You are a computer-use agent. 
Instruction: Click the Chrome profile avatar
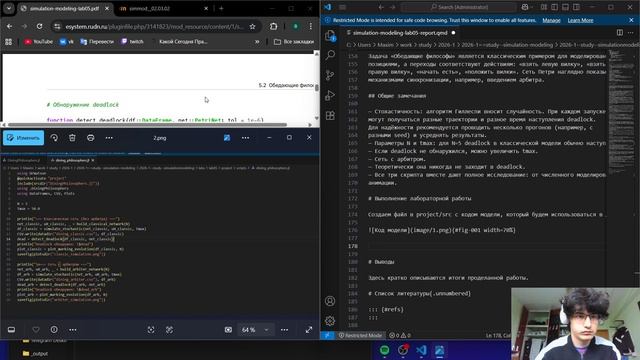pos(296,26)
